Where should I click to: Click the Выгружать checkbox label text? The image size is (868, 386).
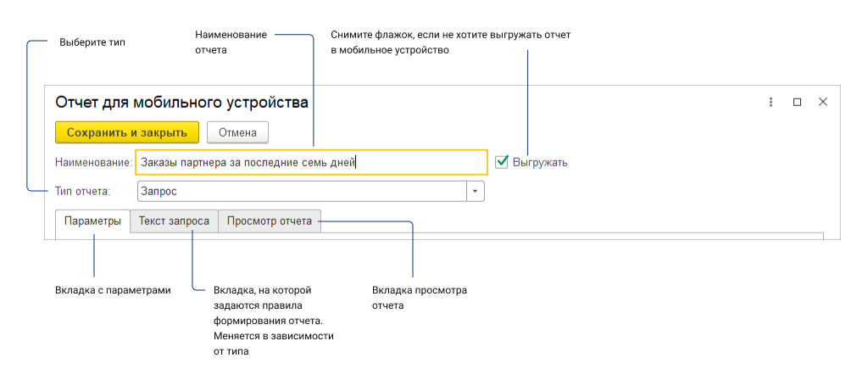tap(540, 163)
